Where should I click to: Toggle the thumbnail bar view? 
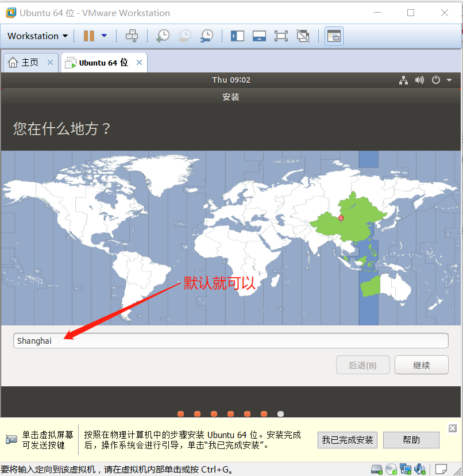tap(260, 36)
